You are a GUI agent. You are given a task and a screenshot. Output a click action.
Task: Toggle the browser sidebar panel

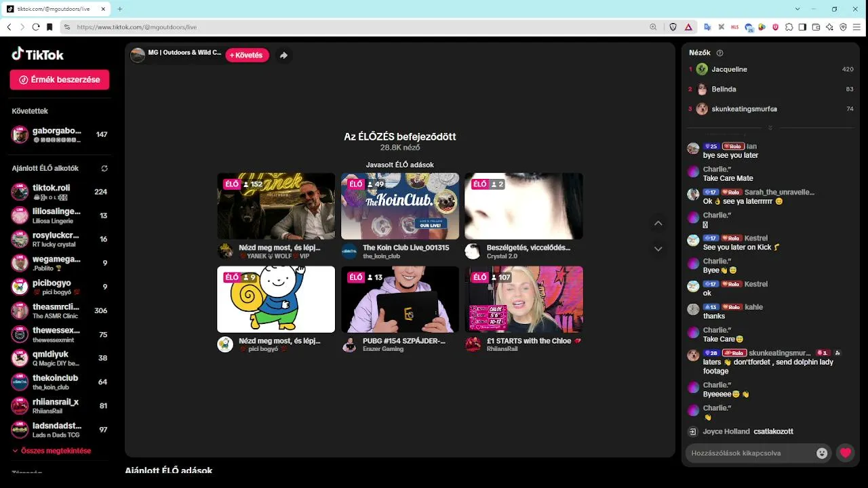tap(802, 27)
